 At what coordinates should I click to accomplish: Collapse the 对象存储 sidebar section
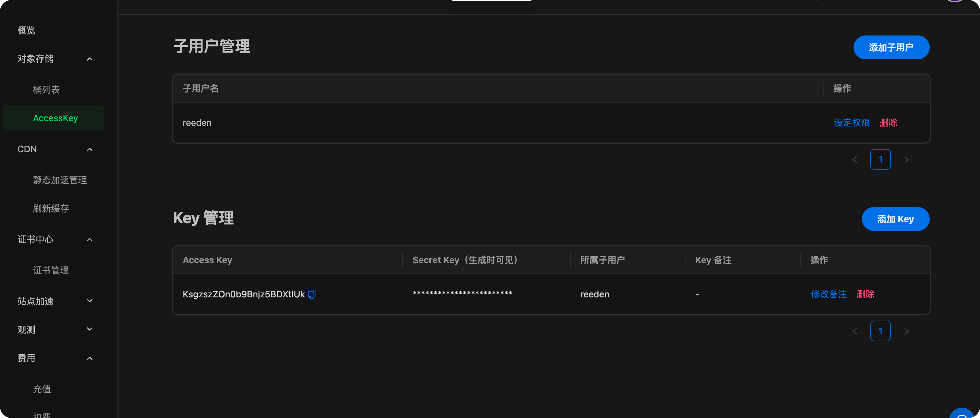pyautogui.click(x=90, y=59)
